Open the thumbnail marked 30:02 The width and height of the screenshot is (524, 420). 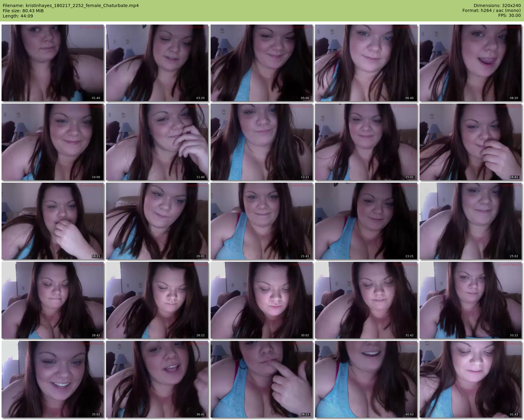click(x=262, y=300)
